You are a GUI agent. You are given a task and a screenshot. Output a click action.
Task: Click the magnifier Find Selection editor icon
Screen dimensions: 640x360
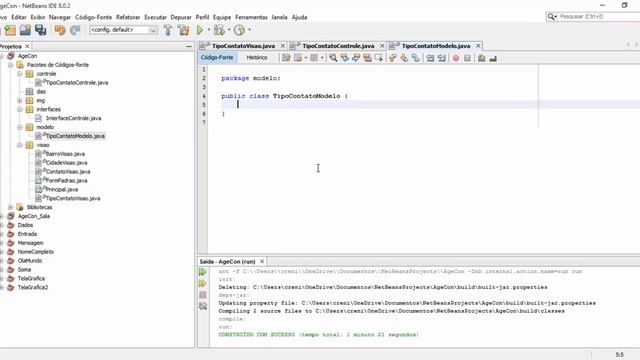(333, 58)
